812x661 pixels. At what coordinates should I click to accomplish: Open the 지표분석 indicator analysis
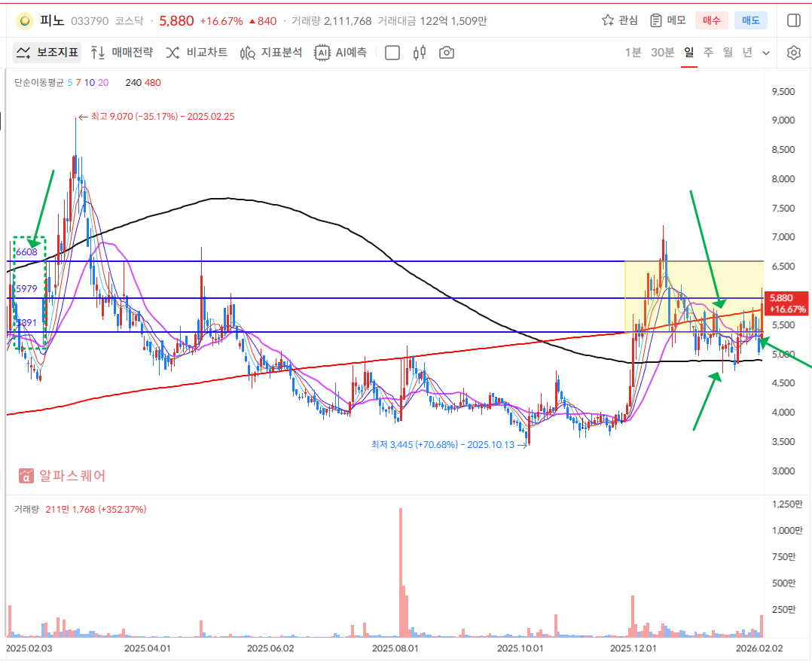tap(271, 53)
